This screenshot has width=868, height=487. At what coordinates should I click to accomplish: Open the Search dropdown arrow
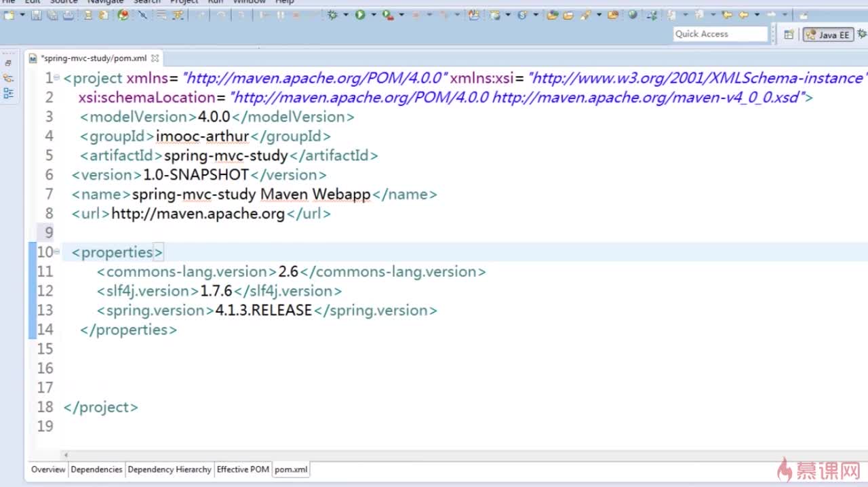click(x=599, y=14)
